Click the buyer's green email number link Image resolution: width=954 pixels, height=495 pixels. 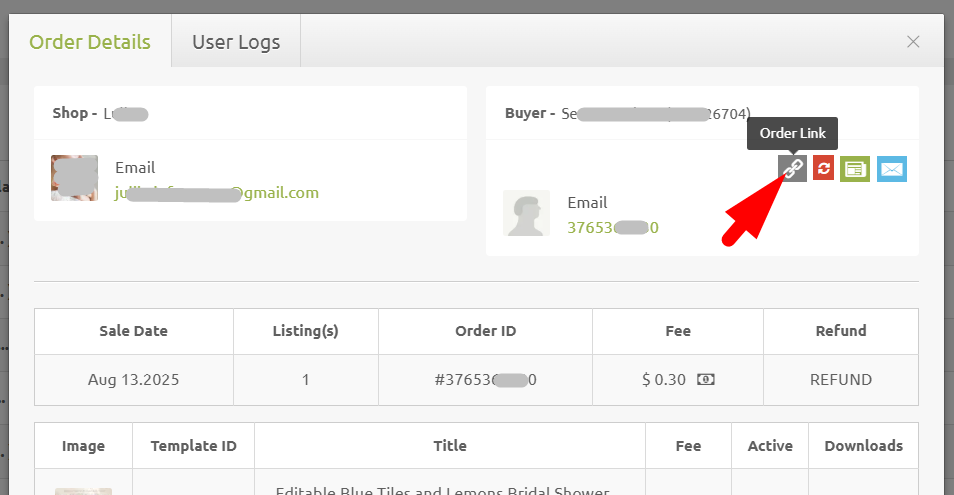(x=613, y=227)
